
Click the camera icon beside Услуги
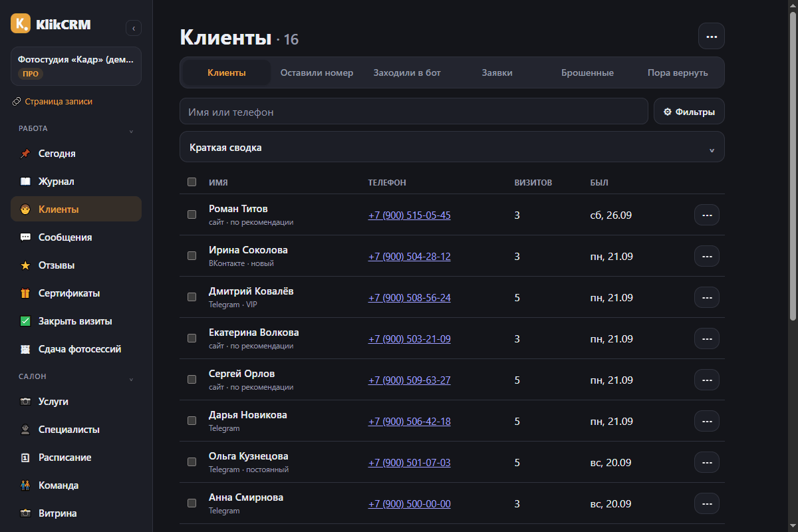click(25, 402)
